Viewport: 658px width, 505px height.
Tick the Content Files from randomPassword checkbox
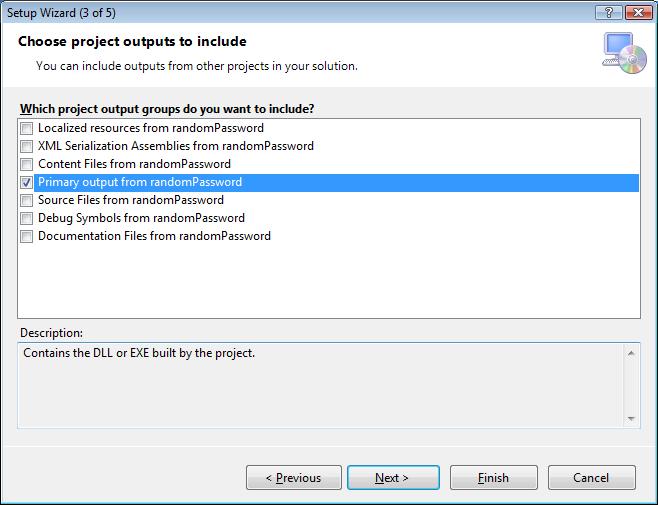[26, 164]
